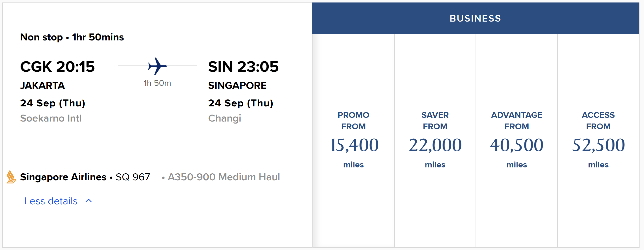Click the airplane icon between CGK and SIN
The width and height of the screenshot is (644, 250).
(x=158, y=66)
